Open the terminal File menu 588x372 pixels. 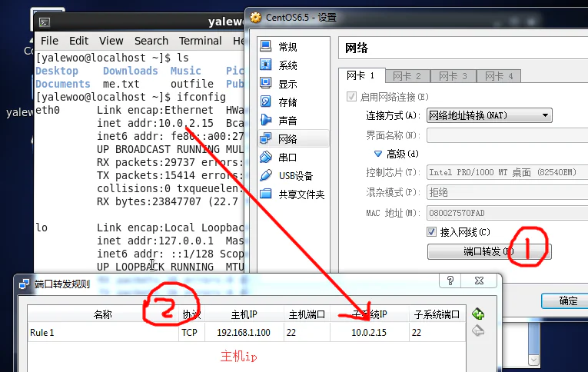tap(49, 41)
